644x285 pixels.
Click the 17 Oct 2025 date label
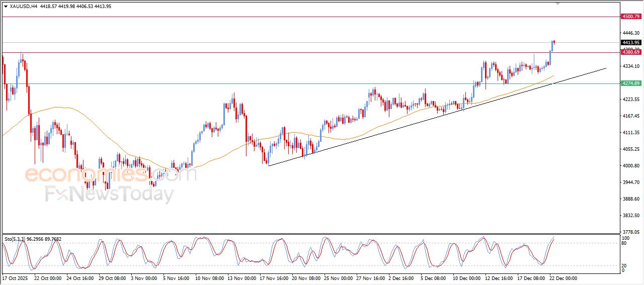15,278
